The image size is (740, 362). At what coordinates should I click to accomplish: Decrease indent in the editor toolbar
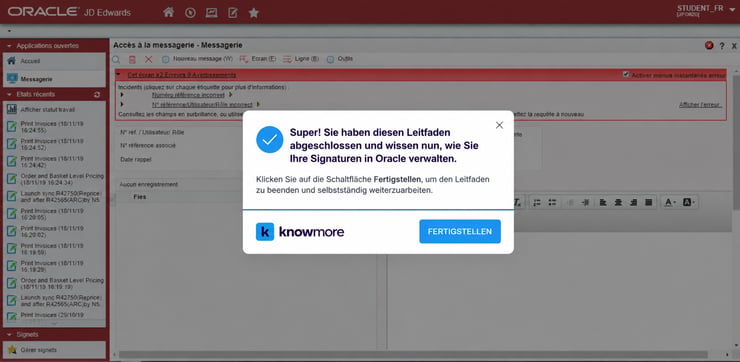[x=570, y=202]
